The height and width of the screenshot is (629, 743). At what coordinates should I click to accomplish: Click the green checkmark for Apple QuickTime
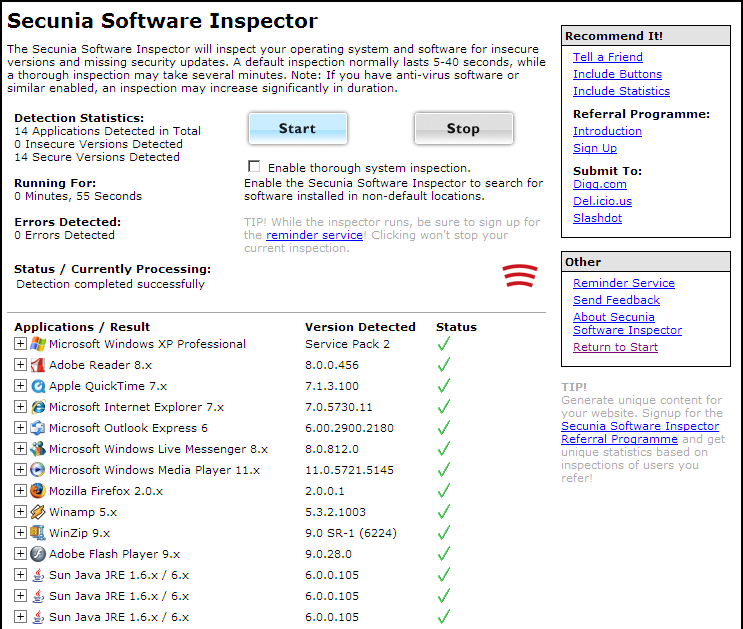444,385
